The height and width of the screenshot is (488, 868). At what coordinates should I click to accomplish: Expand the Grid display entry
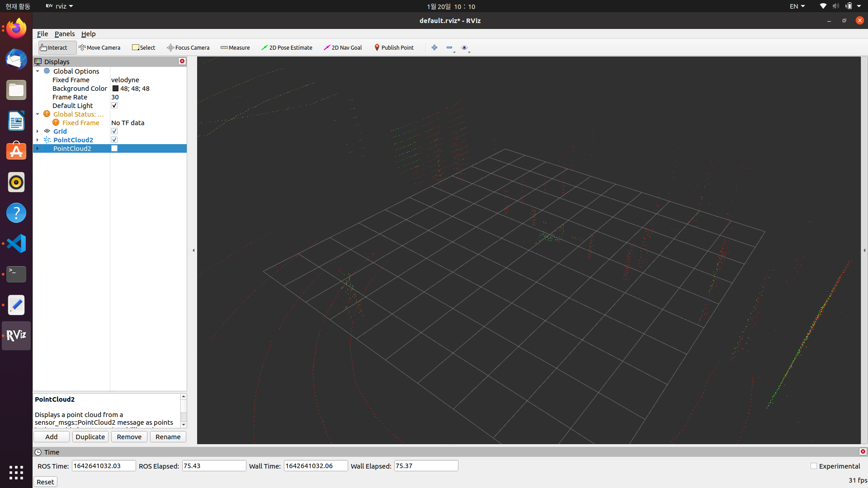point(38,131)
